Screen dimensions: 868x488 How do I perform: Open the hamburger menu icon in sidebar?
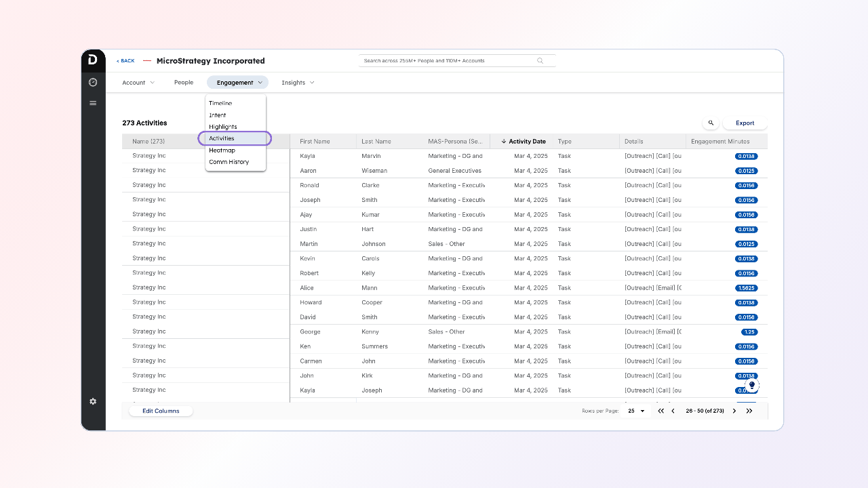(x=93, y=103)
